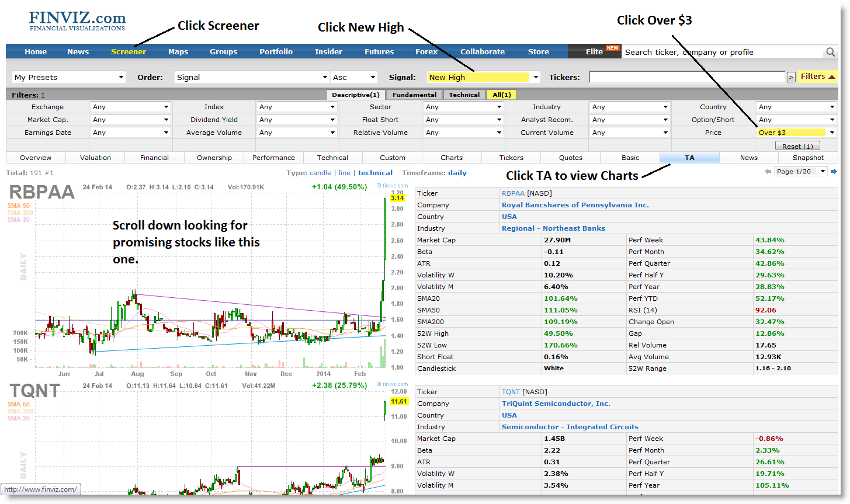Open the Groups navigation item

tap(224, 51)
